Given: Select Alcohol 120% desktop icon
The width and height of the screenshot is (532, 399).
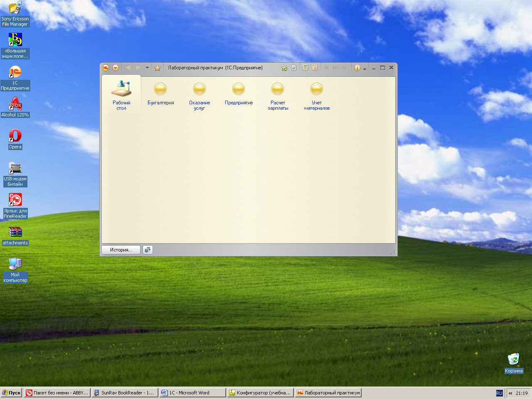Looking at the screenshot, I should [x=15, y=107].
